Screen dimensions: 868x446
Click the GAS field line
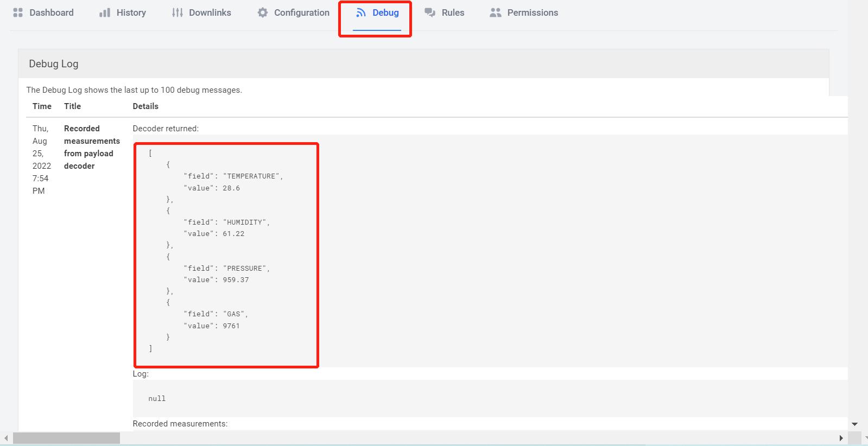point(216,314)
